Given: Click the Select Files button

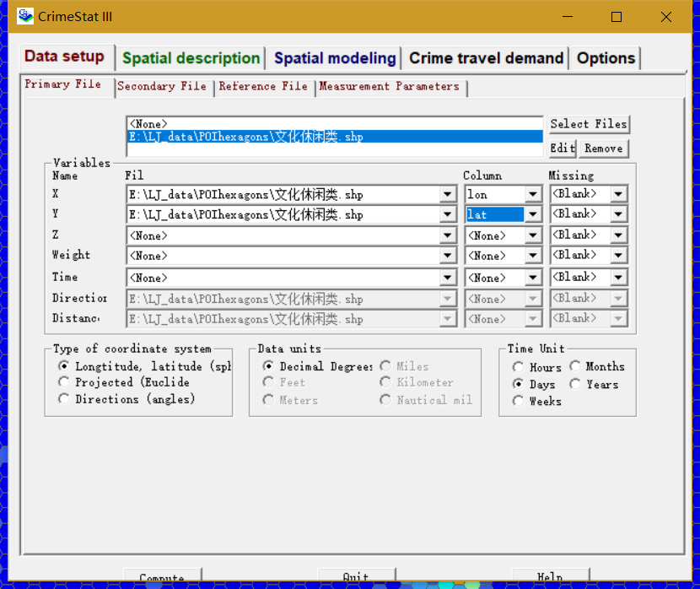Looking at the screenshot, I should 589,124.
